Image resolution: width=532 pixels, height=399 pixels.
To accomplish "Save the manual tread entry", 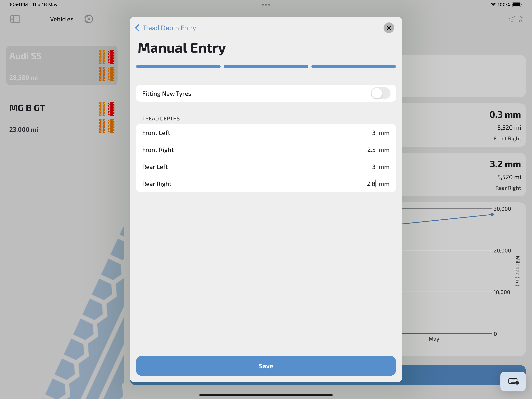I will pyautogui.click(x=266, y=366).
